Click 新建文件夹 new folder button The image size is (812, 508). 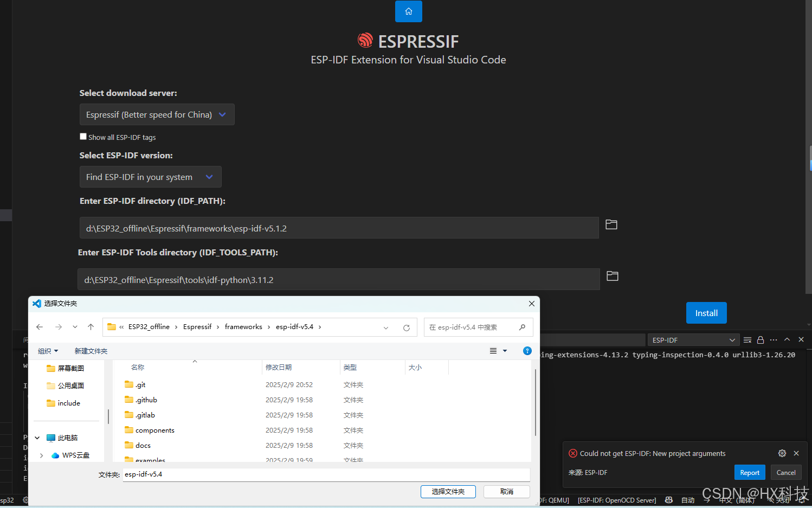pos(91,351)
